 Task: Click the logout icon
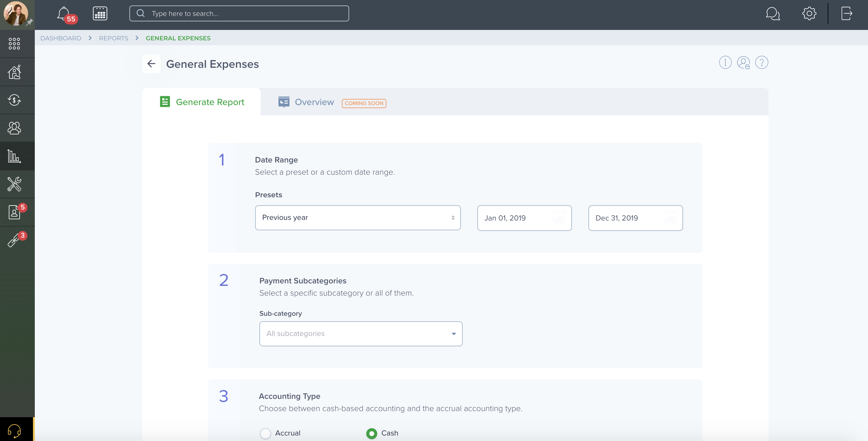846,13
